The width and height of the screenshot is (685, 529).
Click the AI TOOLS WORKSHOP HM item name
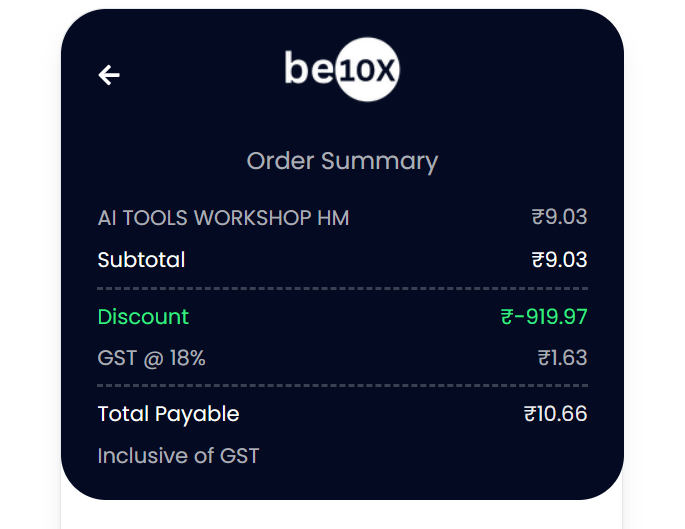[x=223, y=218]
